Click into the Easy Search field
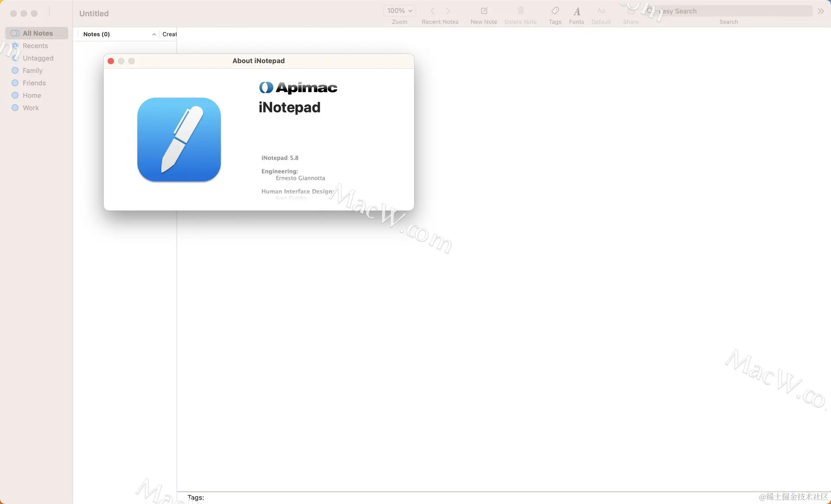Viewport: 831px width, 504px height. [731, 11]
